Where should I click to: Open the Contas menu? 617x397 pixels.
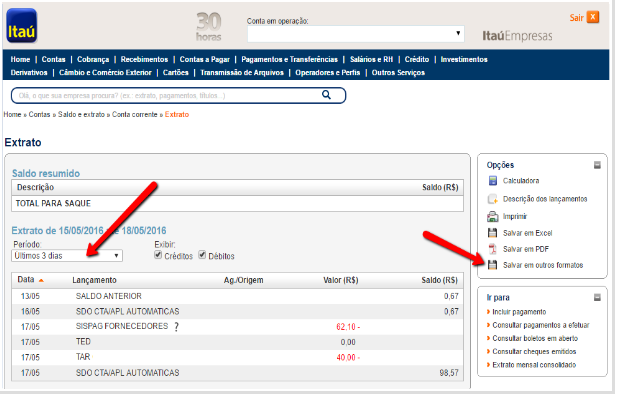click(54, 59)
